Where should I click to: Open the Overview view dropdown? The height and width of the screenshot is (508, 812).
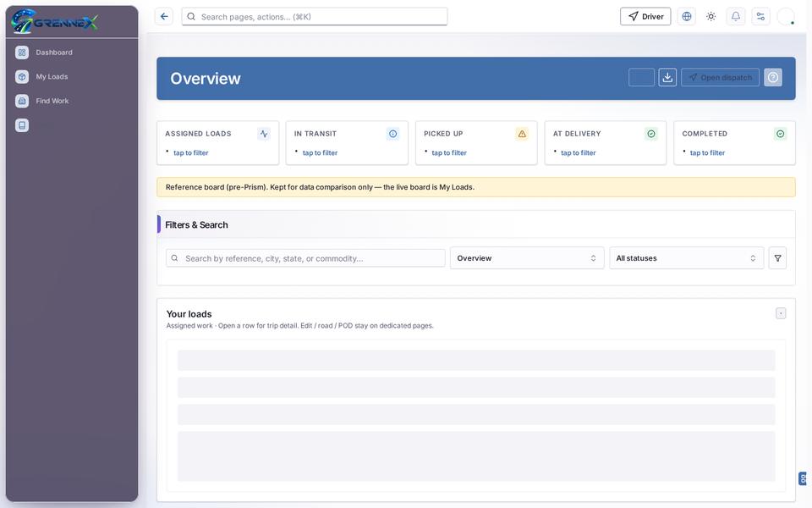coord(527,258)
